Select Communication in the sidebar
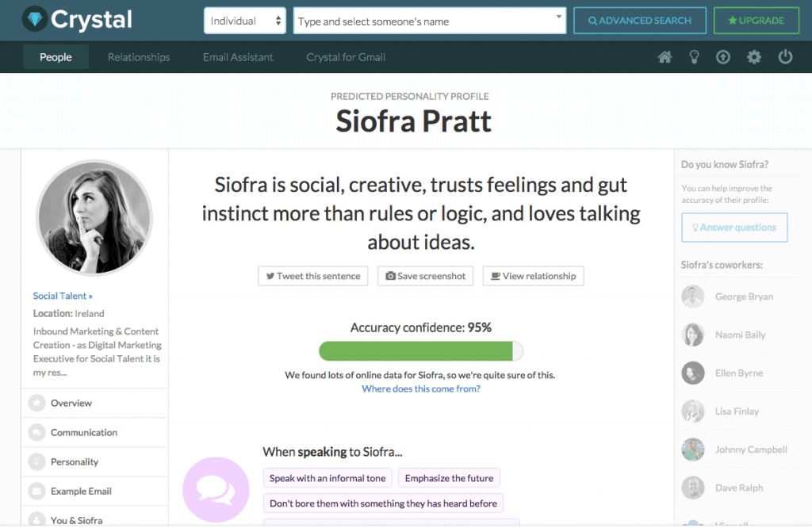Viewport: 812px width, 528px height. (x=95, y=432)
